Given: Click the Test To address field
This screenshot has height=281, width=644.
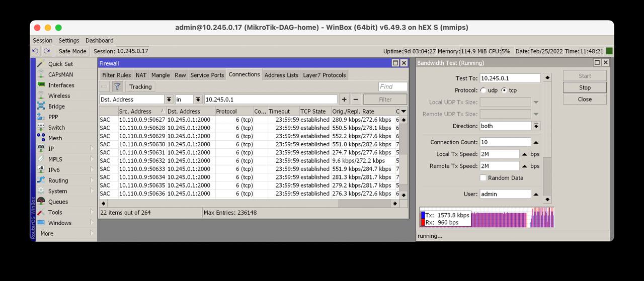Looking at the screenshot, I should pos(510,78).
